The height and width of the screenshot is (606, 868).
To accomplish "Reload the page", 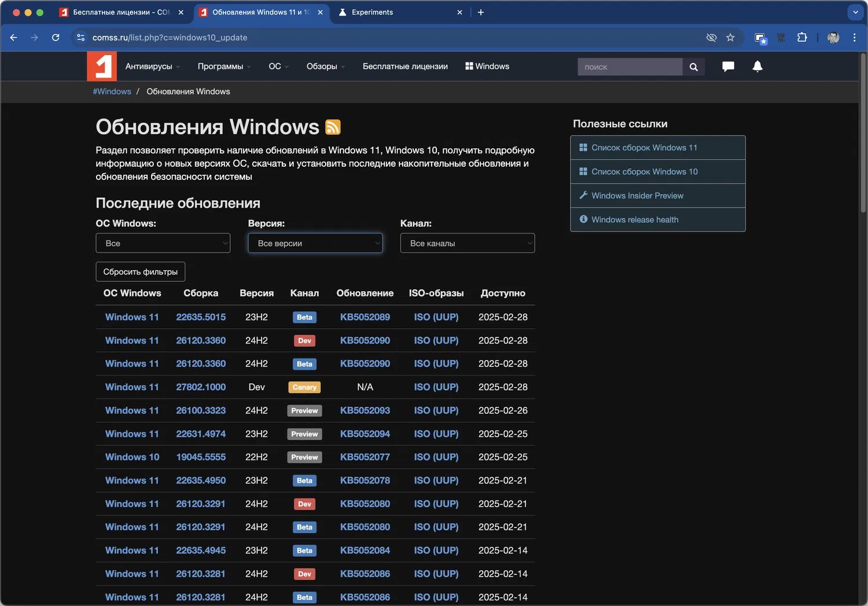I will click(x=56, y=38).
